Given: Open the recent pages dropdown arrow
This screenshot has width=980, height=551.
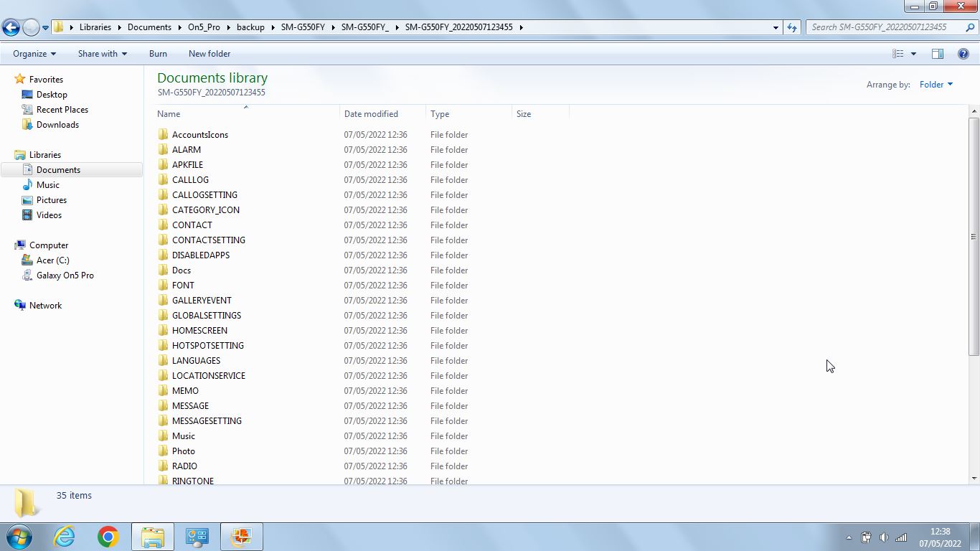Looking at the screenshot, I should coord(45,27).
